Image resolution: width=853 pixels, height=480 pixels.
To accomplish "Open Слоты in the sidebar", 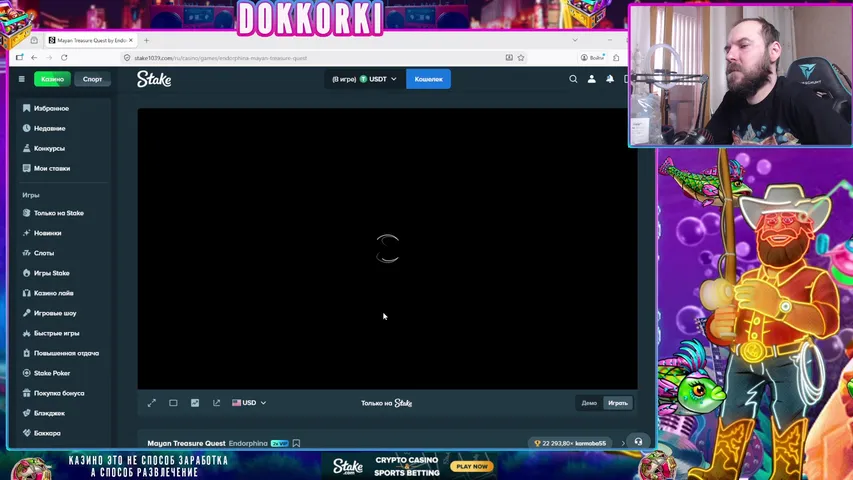I will coord(44,253).
